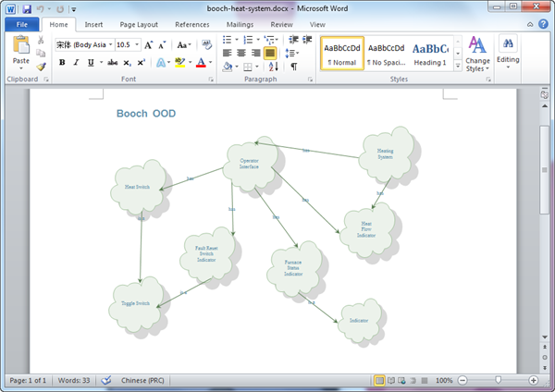Toggle Align Text Left
Screen dimensions: 555x392
[228, 53]
